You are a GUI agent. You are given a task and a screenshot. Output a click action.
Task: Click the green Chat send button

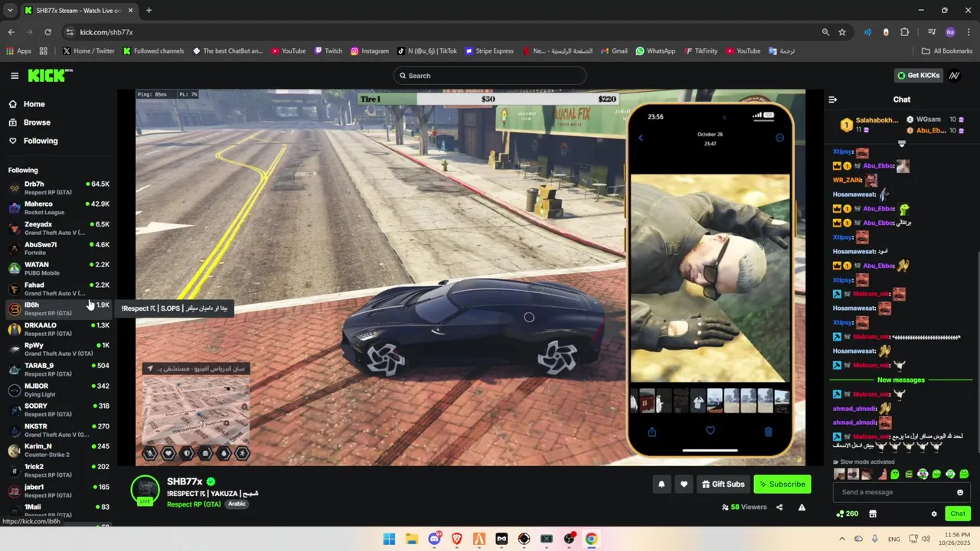(x=957, y=514)
